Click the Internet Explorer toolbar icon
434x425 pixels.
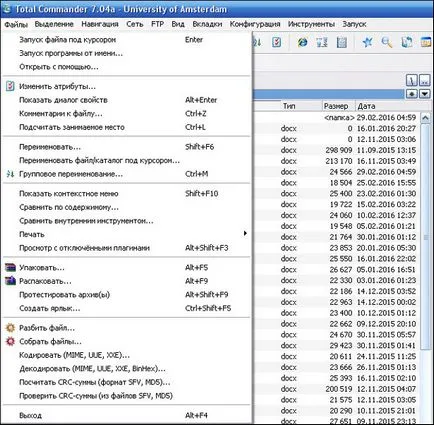click(302, 42)
